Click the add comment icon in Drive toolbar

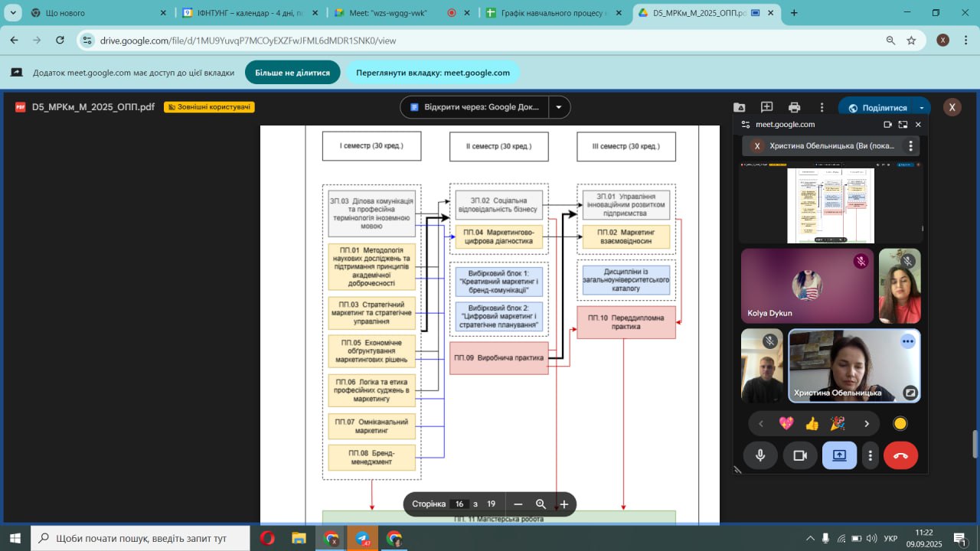coord(766,107)
